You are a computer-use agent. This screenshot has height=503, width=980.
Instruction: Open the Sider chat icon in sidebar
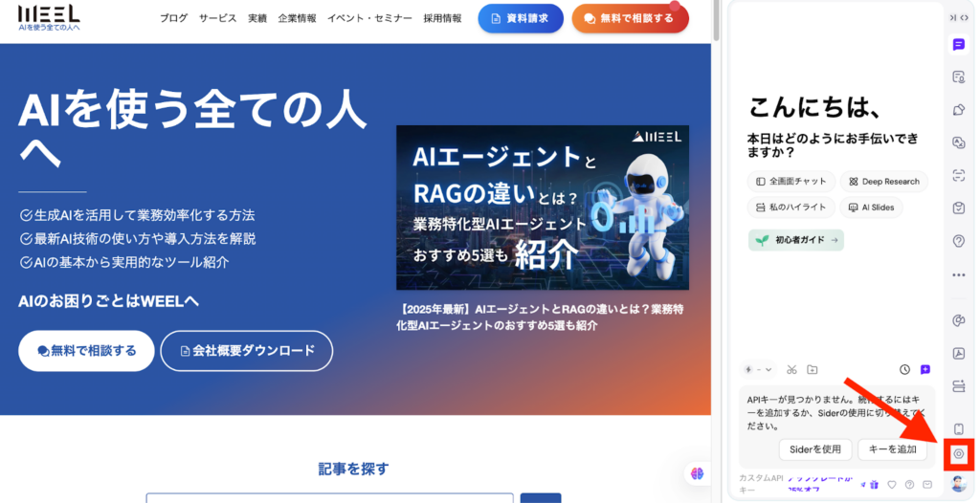[x=958, y=44]
